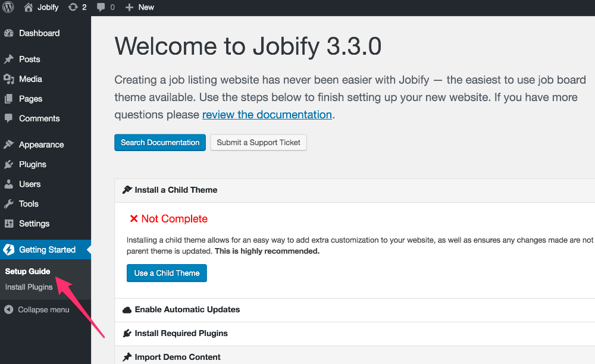The width and height of the screenshot is (595, 364).
Task: Open the Jobify site name link
Action: (x=48, y=7)
